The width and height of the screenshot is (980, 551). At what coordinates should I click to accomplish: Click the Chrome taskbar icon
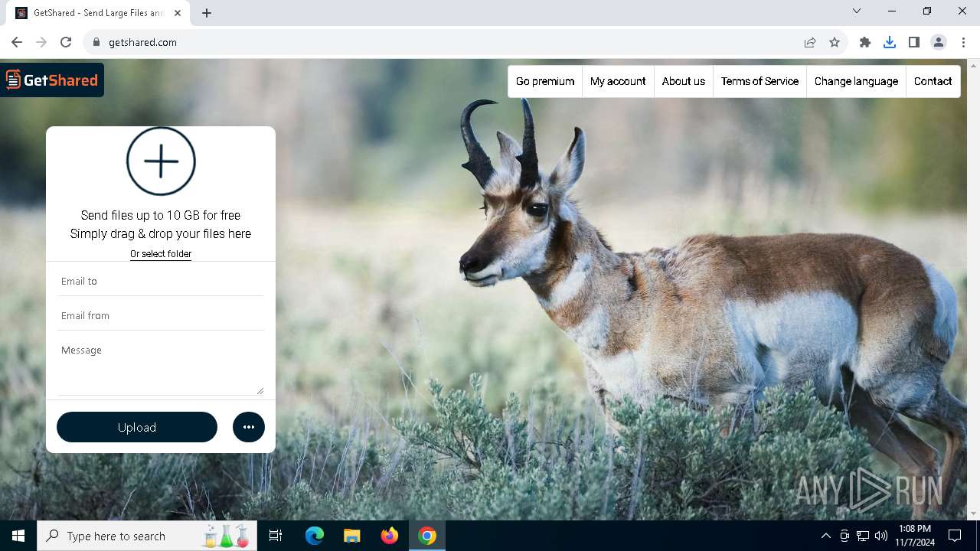[x=427, y=536]
